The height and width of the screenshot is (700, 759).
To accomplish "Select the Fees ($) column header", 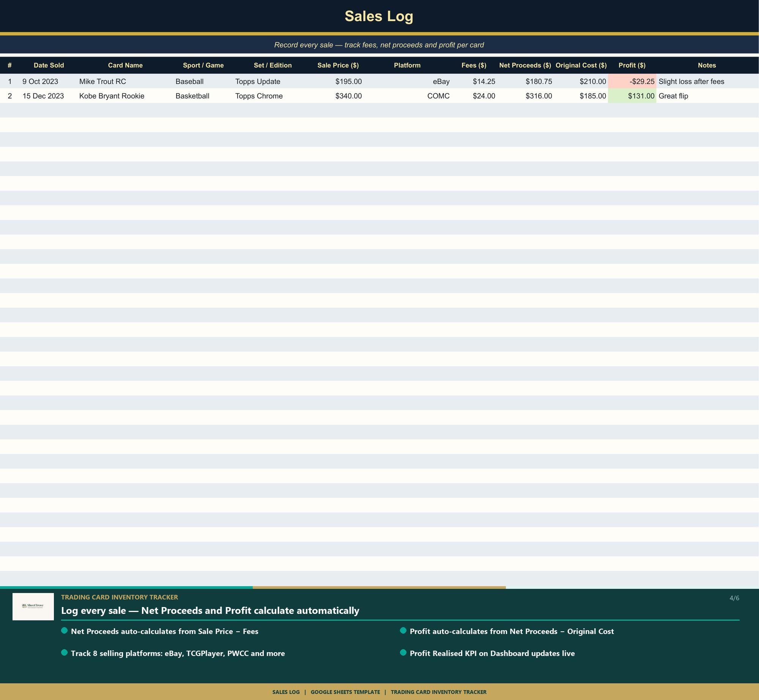I will click(474, 65).
